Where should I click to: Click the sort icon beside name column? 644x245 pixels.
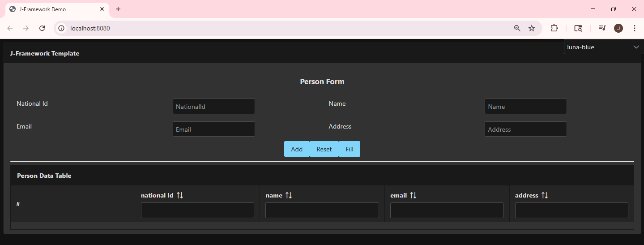tap(289, 195)
